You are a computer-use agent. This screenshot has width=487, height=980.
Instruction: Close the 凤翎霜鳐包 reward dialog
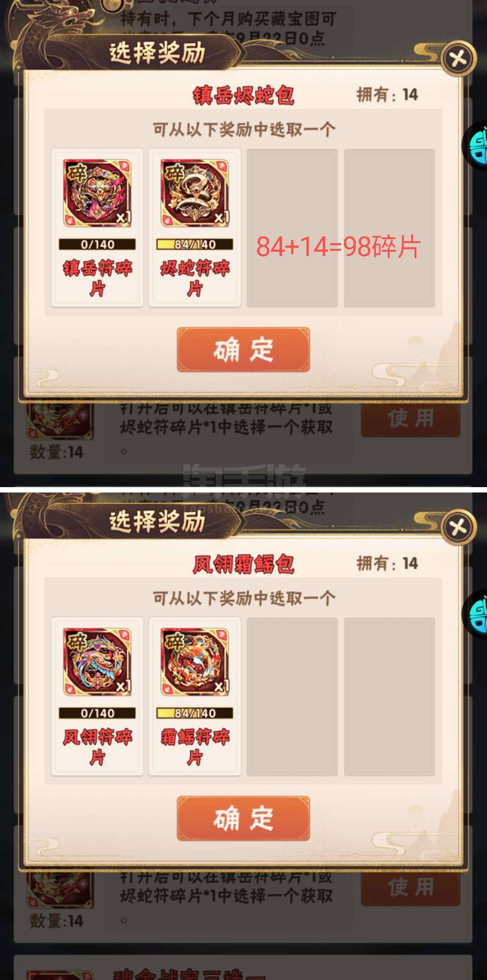458,527
